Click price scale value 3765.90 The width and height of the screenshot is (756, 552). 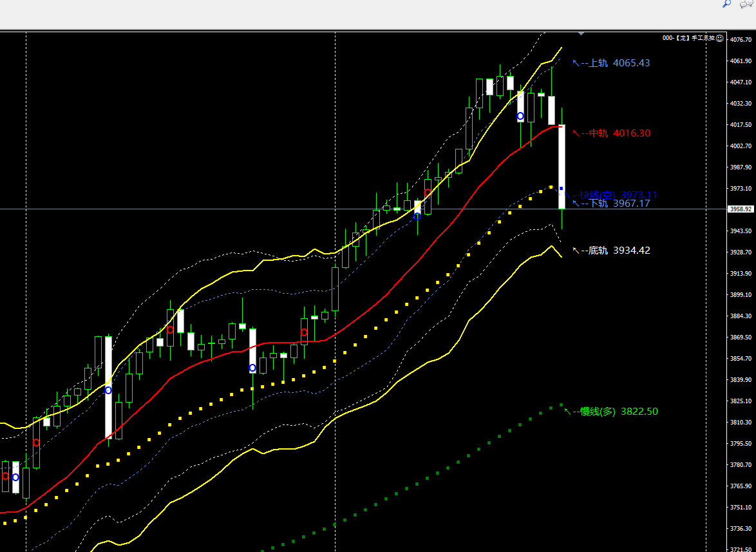coord(741,486)
